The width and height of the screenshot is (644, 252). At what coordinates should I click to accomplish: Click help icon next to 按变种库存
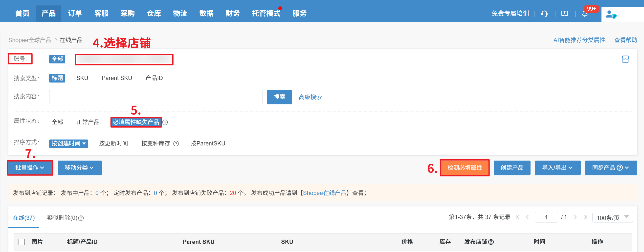click(x=176, y=143)
